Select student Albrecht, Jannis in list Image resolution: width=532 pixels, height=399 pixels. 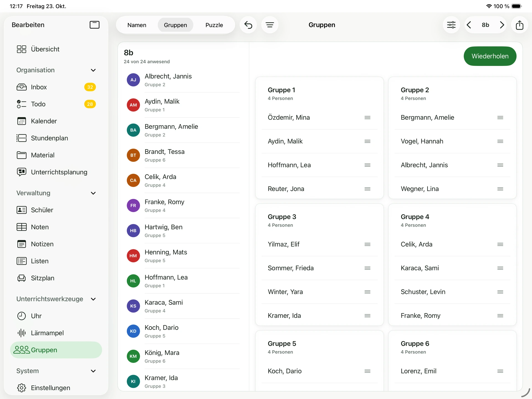tap(183, 80)
